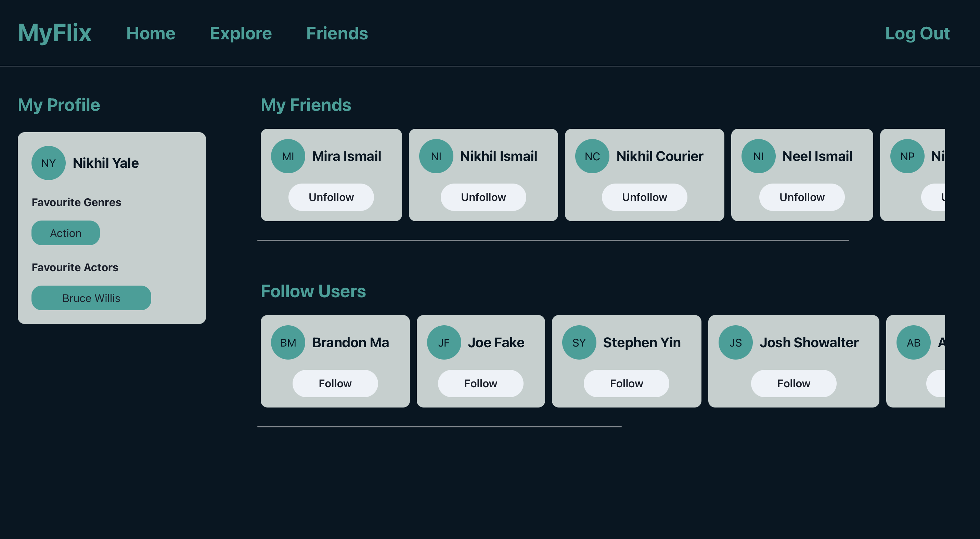Click the partially visible AB avatar circle
Viewport: 980px width, 539px height.
point(913,342)
